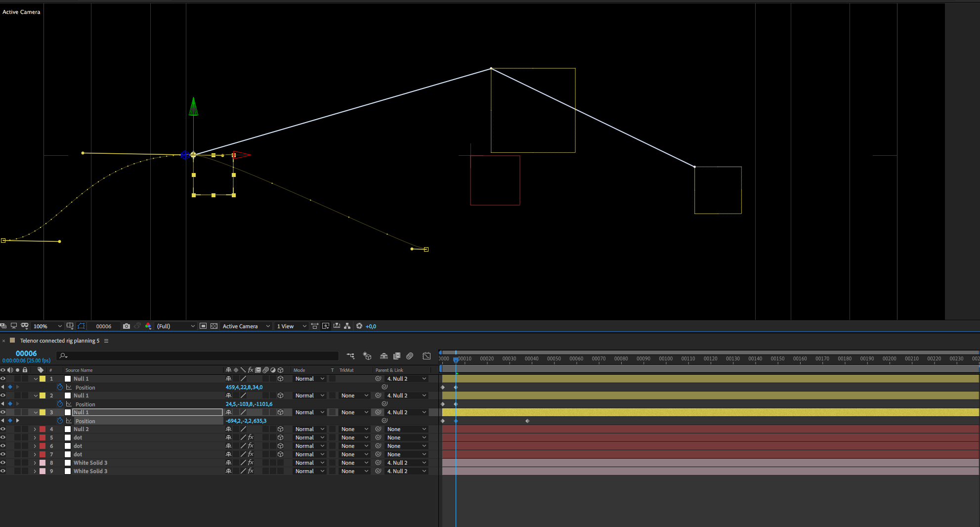The height and width of the screenshot is (527, 980).
Task: Go to next keyframe on layer 3 Position
Action: 18,421
